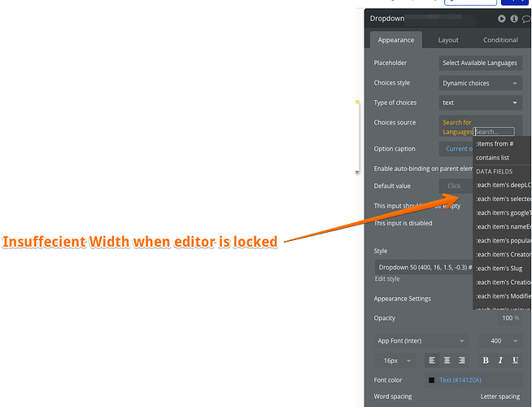Select each item's Creator option
The width and height of the screenshot is (532, 407).
[x=502, y=255]
